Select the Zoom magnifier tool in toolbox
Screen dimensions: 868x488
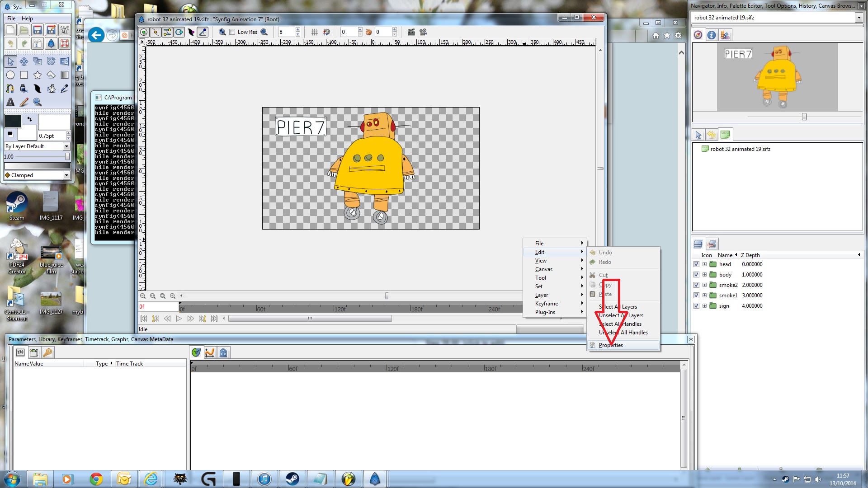pyautogui.click(x=38, y=102)
